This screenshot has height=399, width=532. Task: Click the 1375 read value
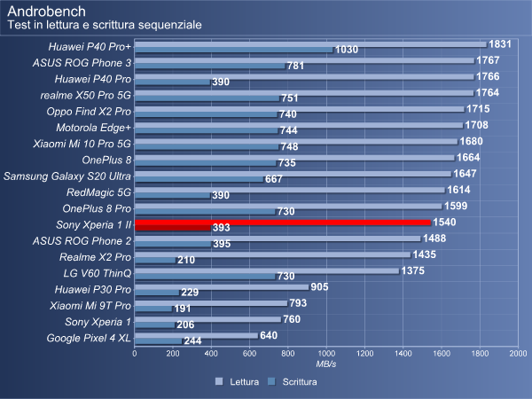pos(412,270)
